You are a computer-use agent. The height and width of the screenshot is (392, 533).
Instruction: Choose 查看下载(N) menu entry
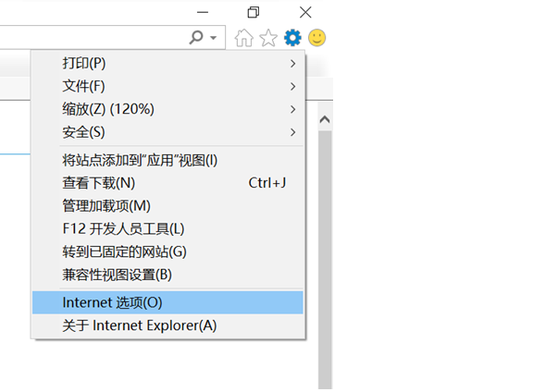(x=167, y=183)
